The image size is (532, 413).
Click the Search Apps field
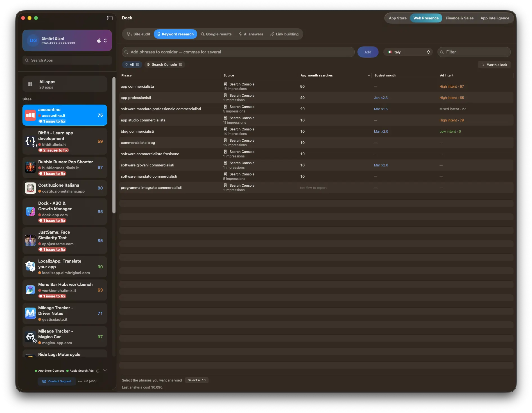(x=67, y=60)
